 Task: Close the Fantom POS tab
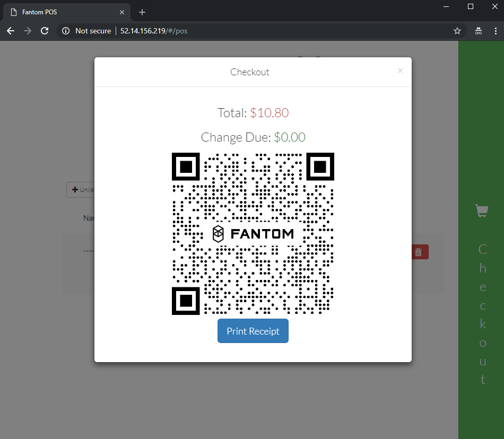[122, 12]
